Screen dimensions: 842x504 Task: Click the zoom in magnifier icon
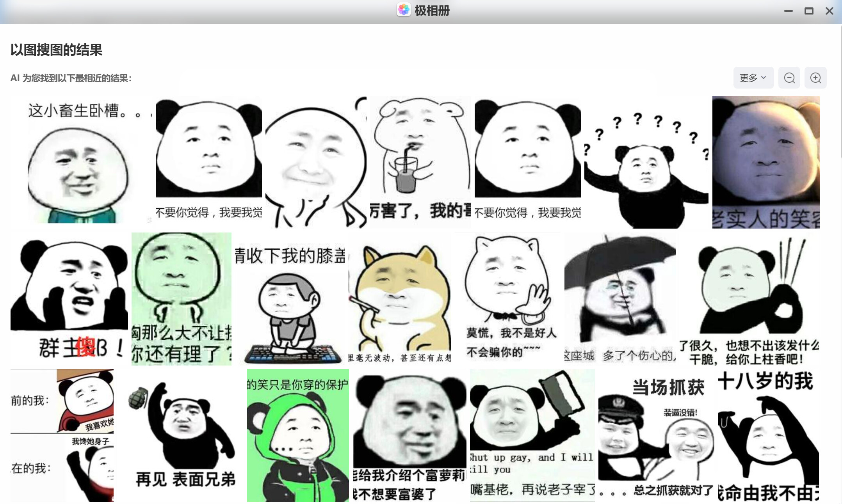click(x=815, y=78)
